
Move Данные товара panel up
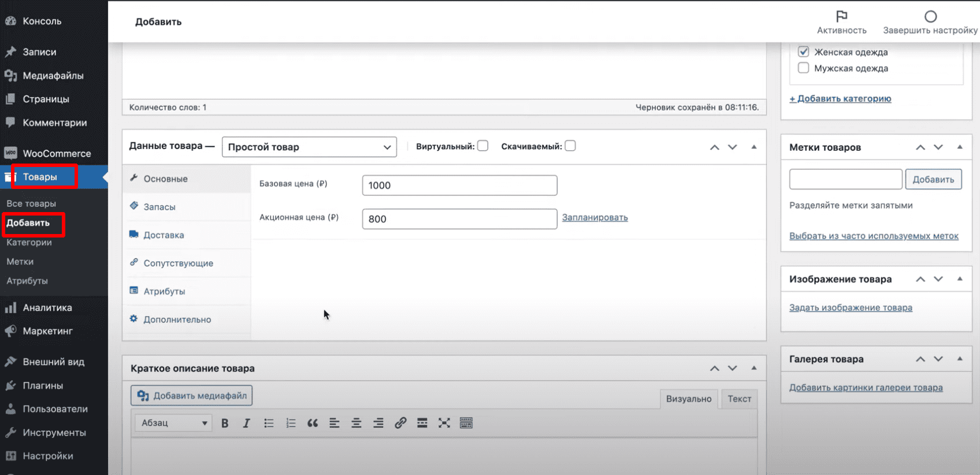(715, 147)
